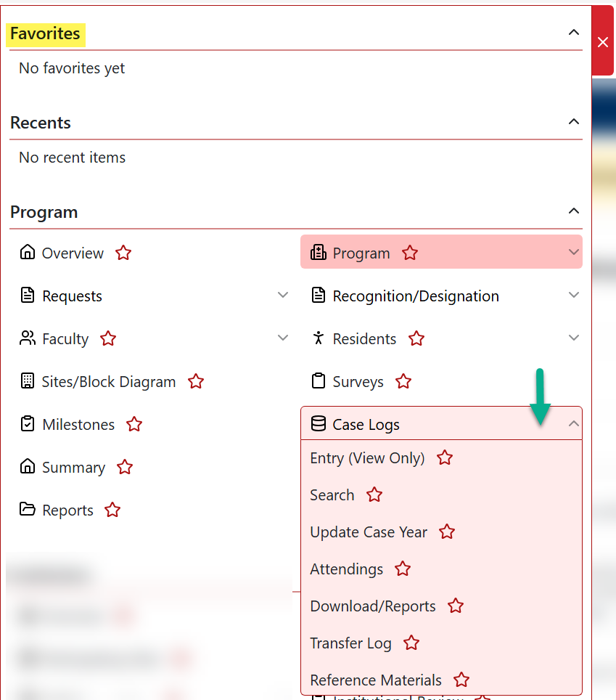The height and width of the screenshot is (700, 616).
Task: Open the Requests menu item
Action: (72, 296)
